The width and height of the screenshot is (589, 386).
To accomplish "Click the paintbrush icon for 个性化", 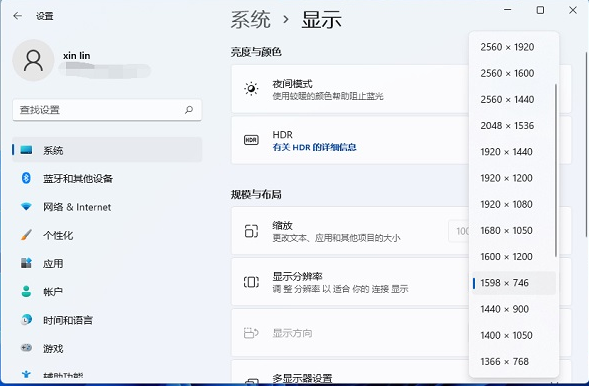I will click(26, 235).
